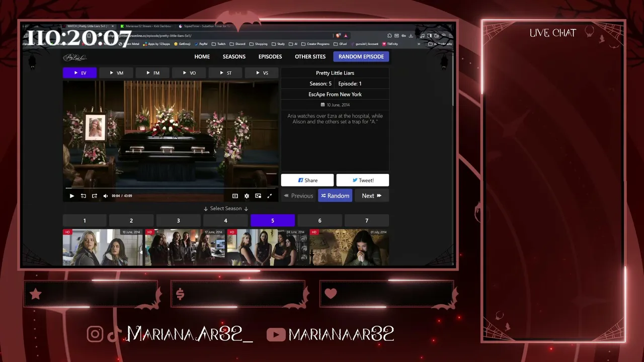Go to the Previous episode

298,196
